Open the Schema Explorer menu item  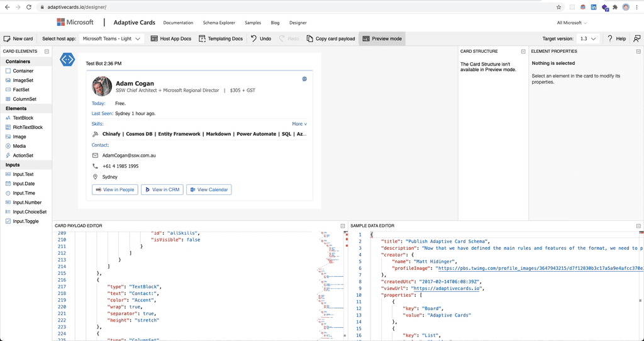coord(218,23)
